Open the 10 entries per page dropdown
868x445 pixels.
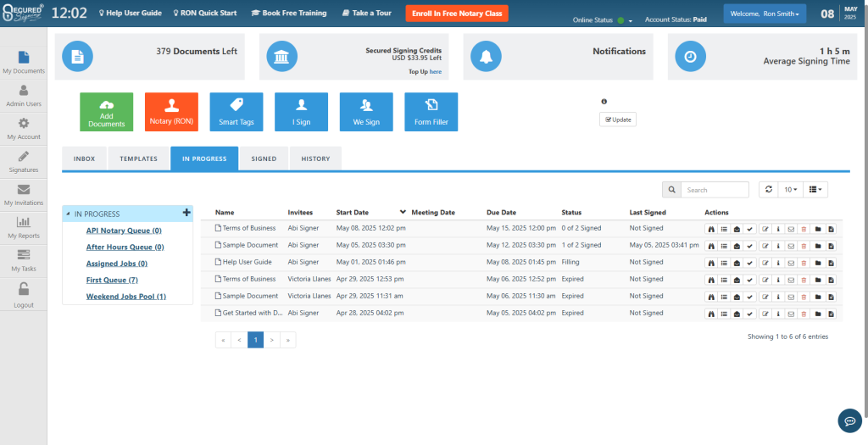click(791, 190)
